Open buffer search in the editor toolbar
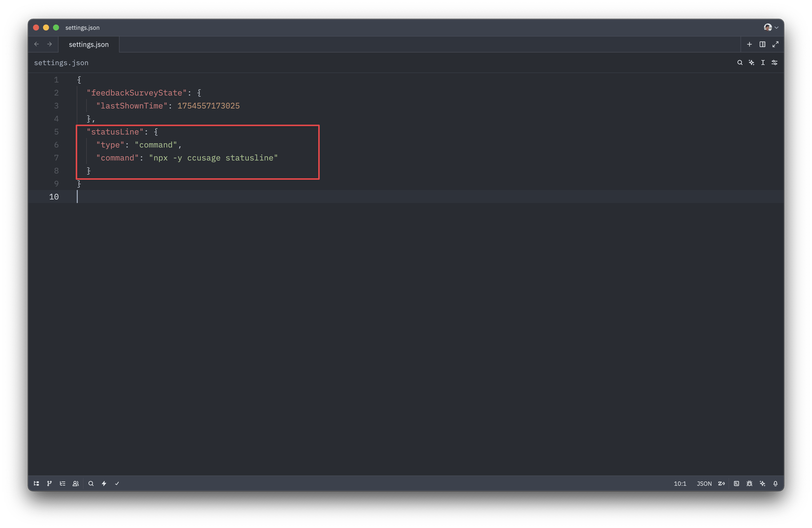The image size is (812, 528). click(x=740, y=62)
